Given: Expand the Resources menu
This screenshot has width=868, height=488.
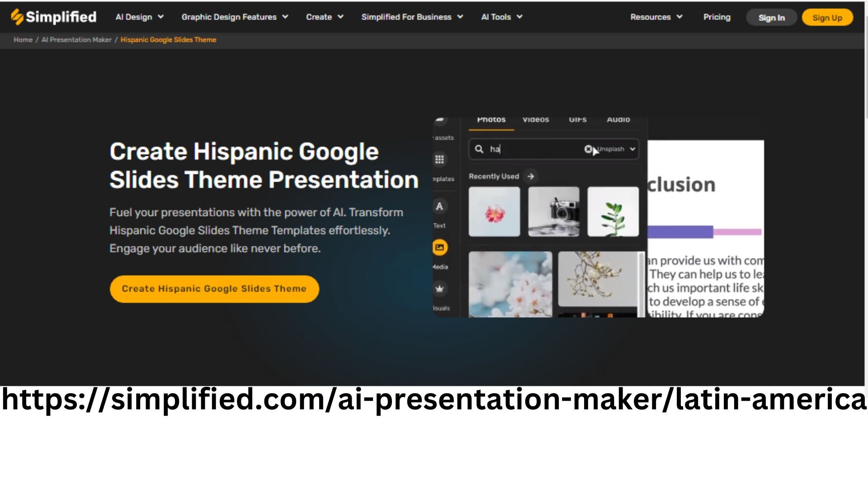Looking at the screenshot, I should (x=656, y=17).
